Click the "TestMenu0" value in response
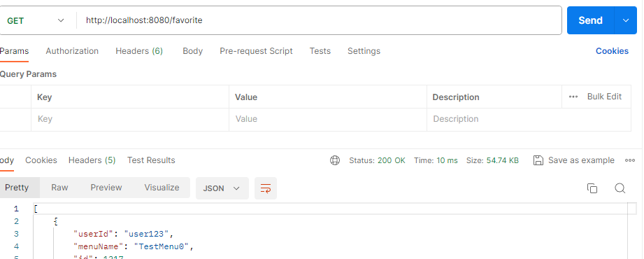The height and width of the screenshot is (259, 644). click(162, 246)
